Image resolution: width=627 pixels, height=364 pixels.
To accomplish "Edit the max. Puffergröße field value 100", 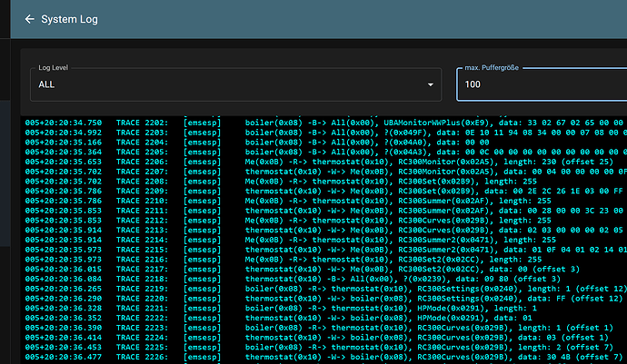I will click(542, 84).
